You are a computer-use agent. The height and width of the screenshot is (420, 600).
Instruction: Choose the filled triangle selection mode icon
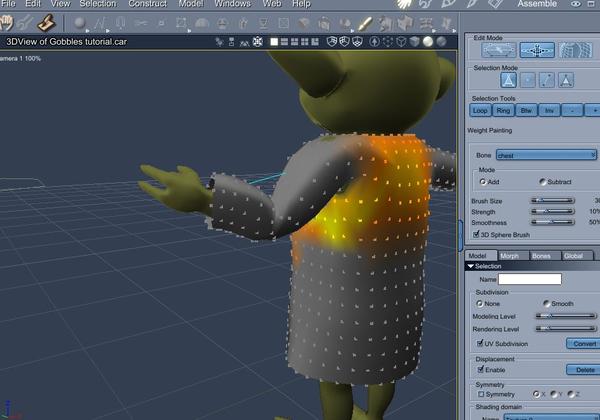566,80
